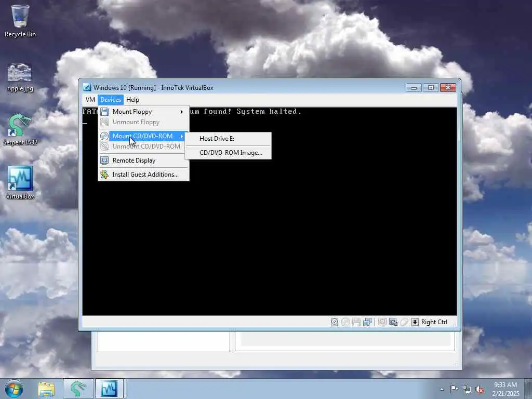
Task: Switch to Serpent app in taskbar
Action: pos(78,389)
